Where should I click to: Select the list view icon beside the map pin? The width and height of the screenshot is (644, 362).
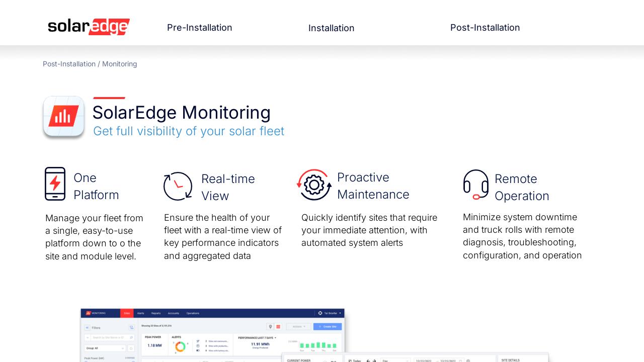coord(277,327)
